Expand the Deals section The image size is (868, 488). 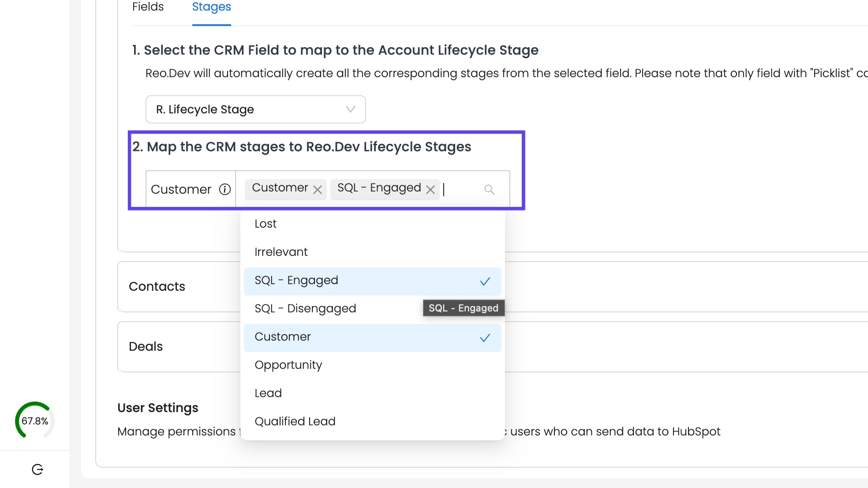(x=146, y=346)
